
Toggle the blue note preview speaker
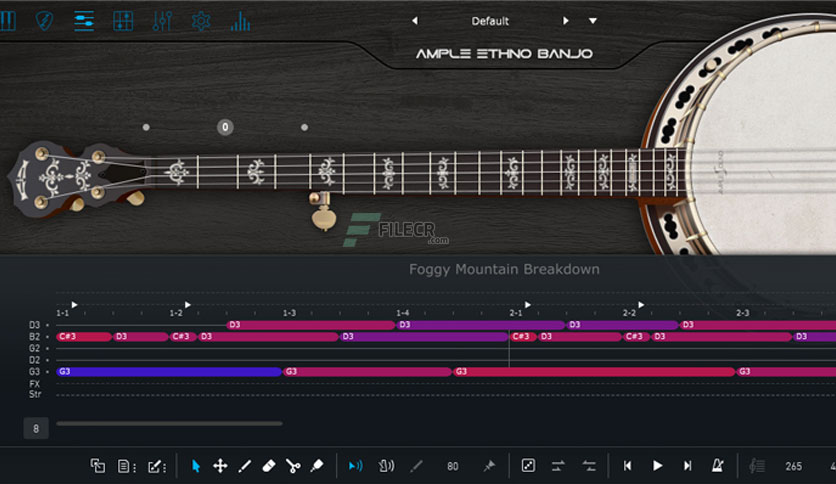tap(355, 466)
